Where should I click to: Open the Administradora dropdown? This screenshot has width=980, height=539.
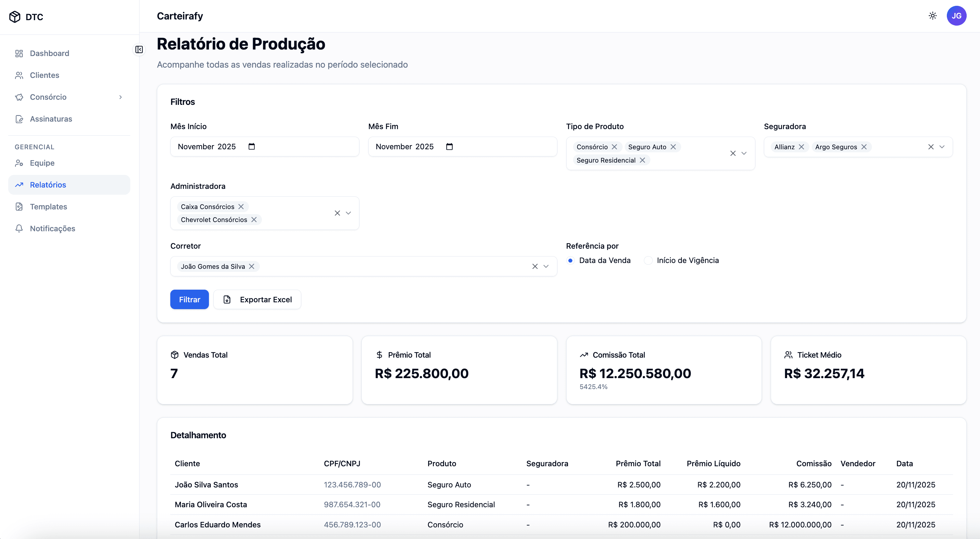pyautogui.click(x=348, y=213)
